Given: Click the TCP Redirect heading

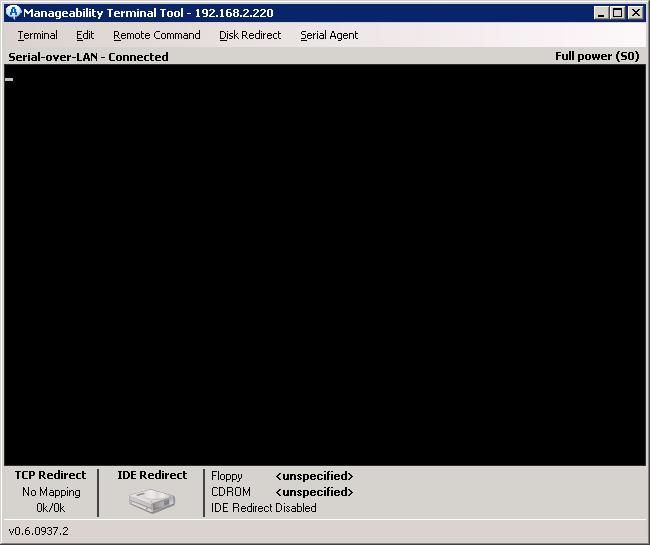Looking at the screenshot, I should 50,475.
